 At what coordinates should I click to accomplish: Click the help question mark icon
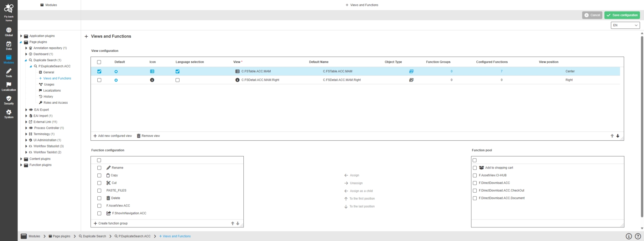(638, 236)
